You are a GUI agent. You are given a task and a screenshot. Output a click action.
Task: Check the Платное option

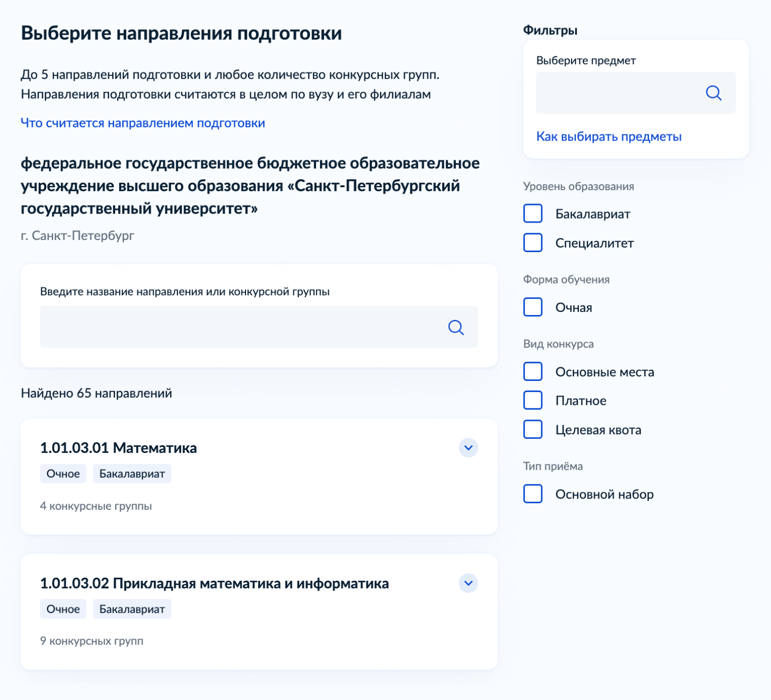tap(533, 400)
